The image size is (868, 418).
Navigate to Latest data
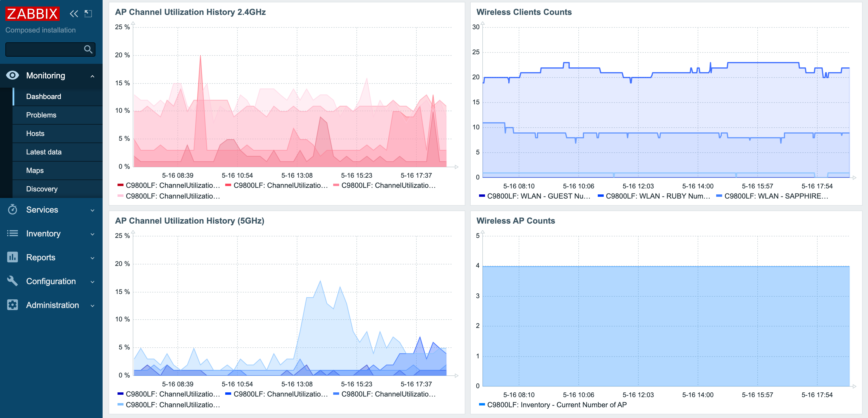pyautogui.click(x=44, y=152)
